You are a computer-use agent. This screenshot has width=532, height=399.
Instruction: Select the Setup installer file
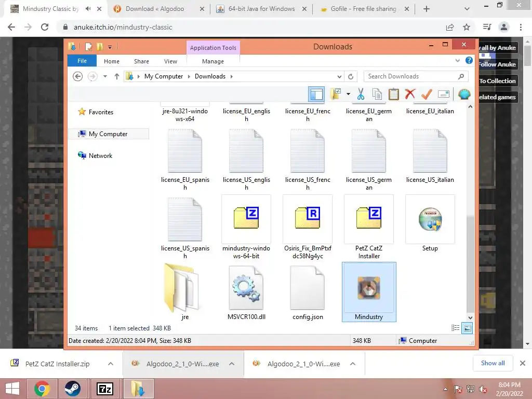pyautogui.click(x=430, y=223)
